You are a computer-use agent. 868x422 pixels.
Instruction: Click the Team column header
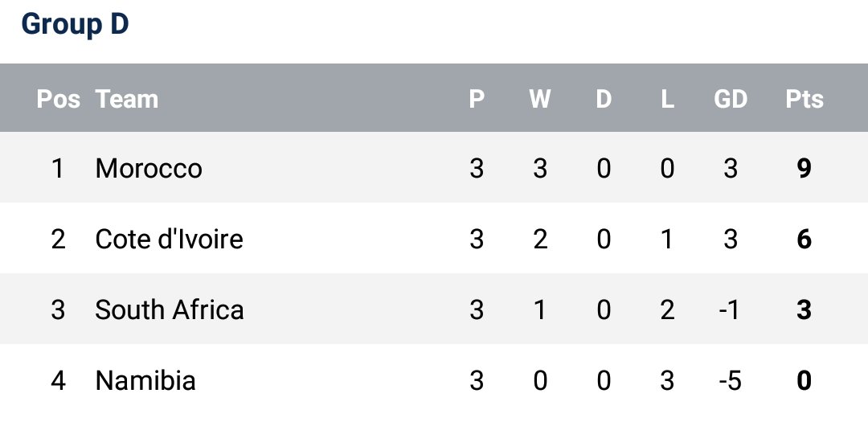click(x=127, y=99)
